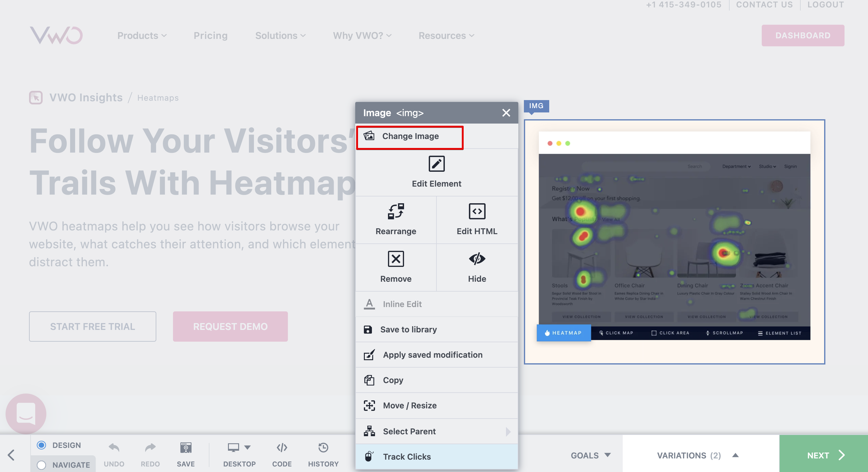Click the Save icon in toolbar
The width and height of the screenshot is (868, 472).
click(x=186, y=447)
